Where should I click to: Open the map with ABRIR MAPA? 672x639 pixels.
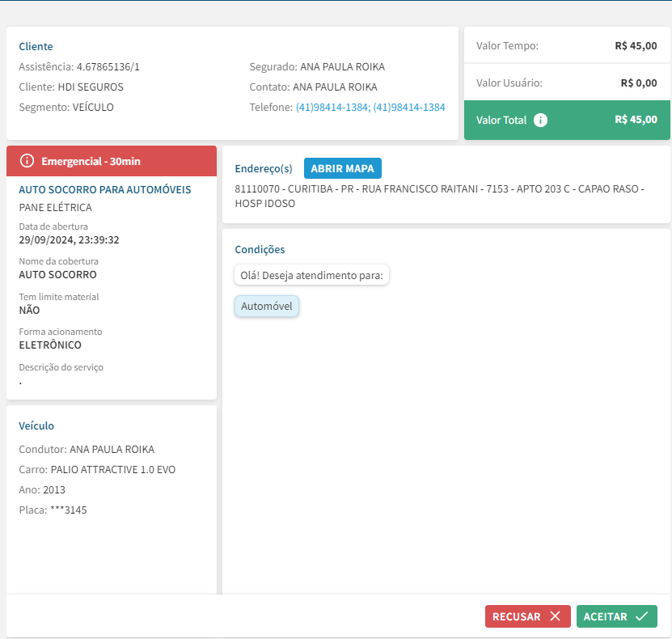pos(342,168)
